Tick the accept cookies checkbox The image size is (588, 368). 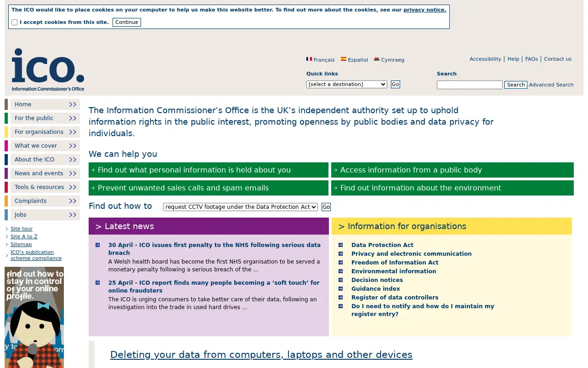15,22
